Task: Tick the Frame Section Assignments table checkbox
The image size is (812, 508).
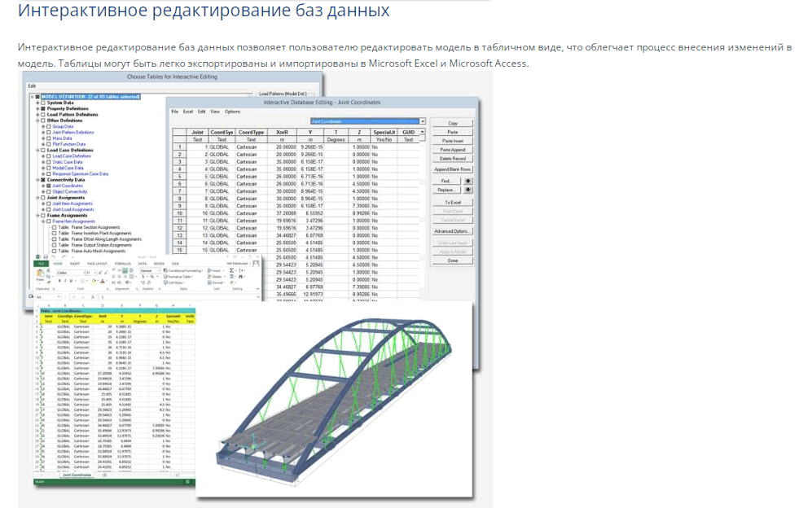Action: (54, 227)
